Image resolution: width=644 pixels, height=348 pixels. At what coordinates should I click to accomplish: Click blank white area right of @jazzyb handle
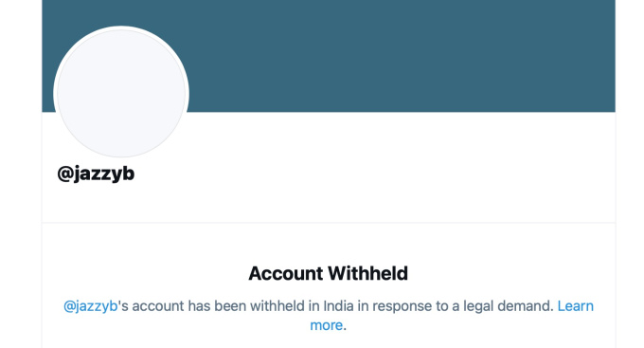[x=369, y=174]
